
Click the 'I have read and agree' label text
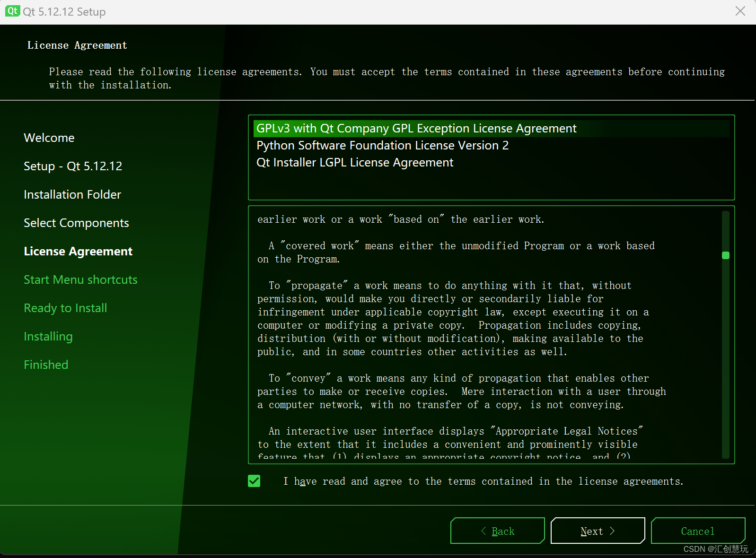[483, 481]
